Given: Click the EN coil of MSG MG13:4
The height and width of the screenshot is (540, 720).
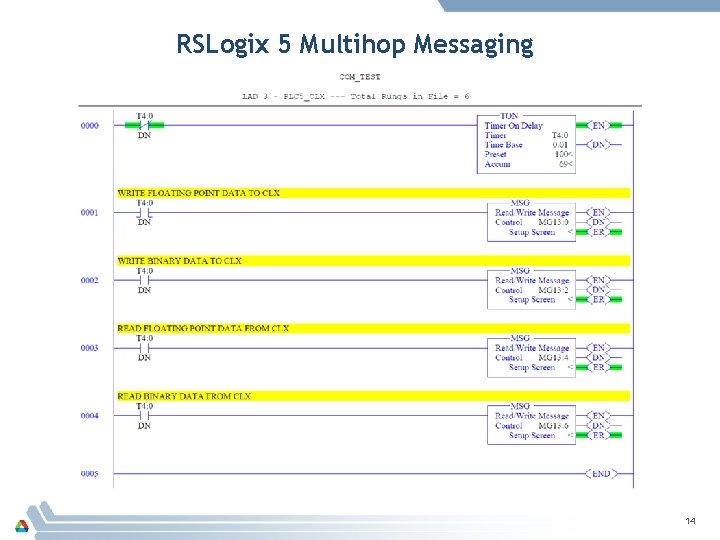Looking at the screenshot, I should 599,348.
